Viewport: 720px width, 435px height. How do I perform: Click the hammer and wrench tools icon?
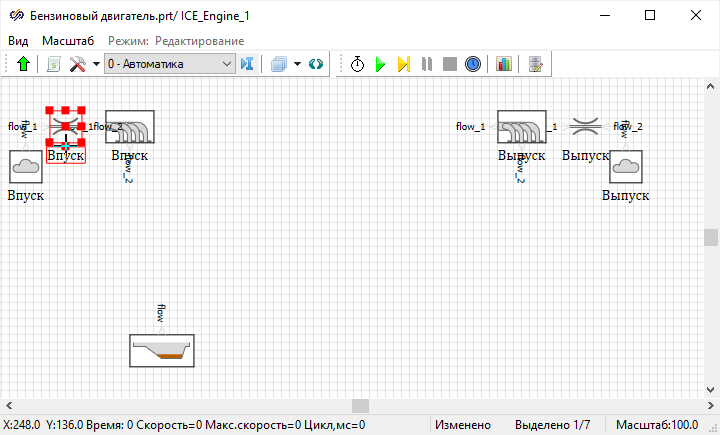point(78,64)
